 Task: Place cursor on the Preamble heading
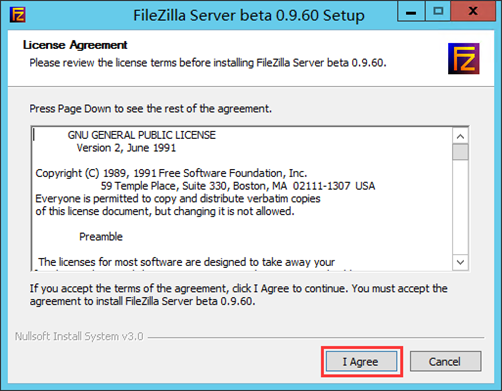[101, 237]
